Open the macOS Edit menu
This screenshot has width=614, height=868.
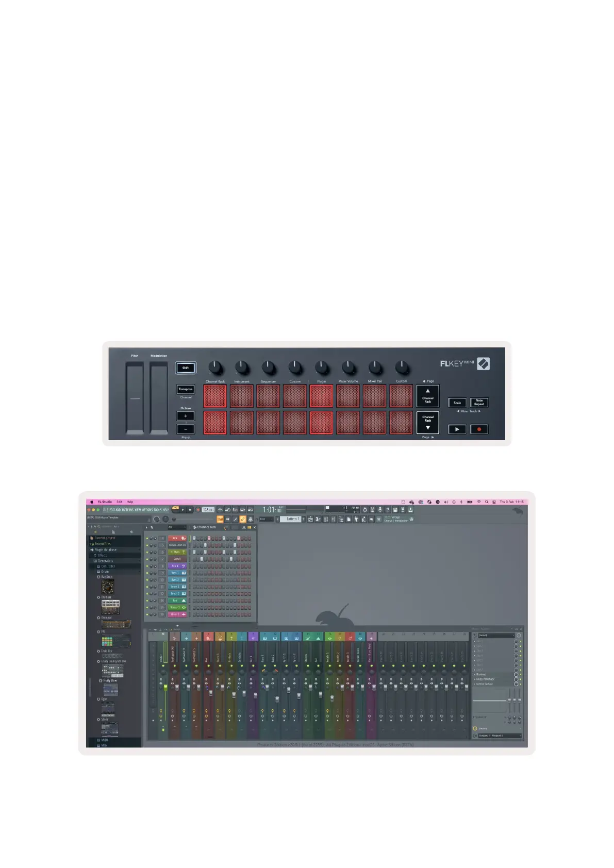[119, 502]
